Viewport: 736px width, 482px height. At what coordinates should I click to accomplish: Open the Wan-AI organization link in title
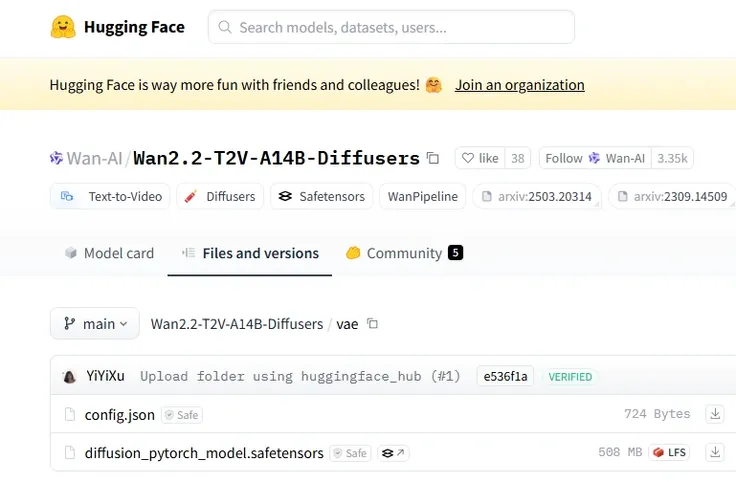[94, 158]
